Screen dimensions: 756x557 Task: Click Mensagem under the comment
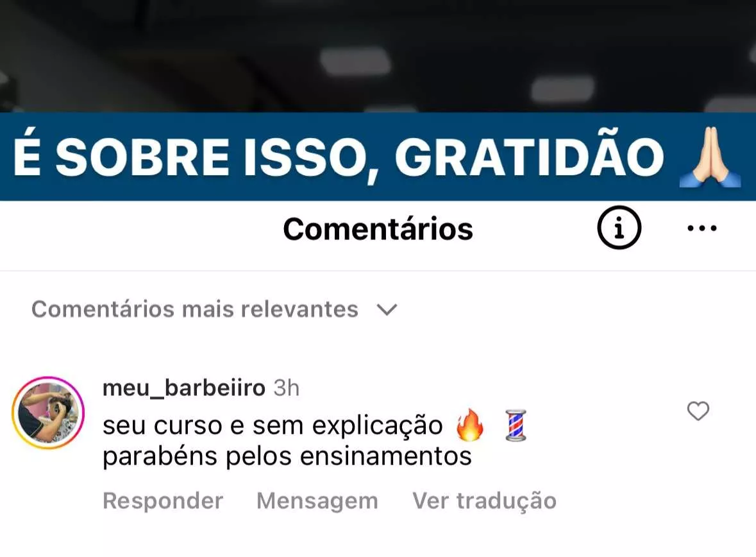[317, 501]
